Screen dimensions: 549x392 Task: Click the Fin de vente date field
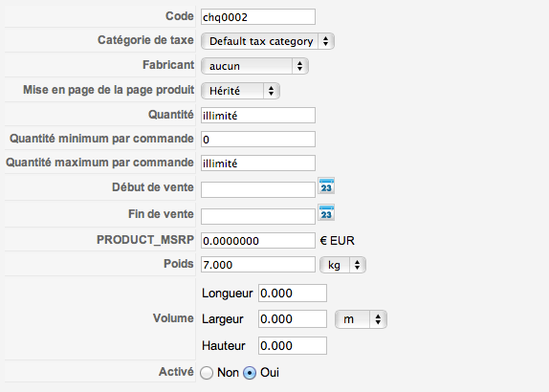(x=258, y=216)
